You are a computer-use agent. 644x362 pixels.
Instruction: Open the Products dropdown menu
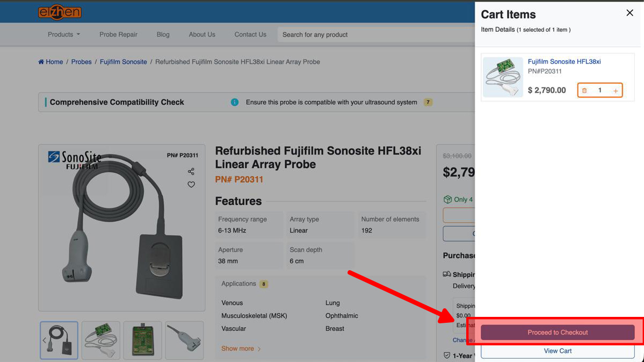coord(63,34)
